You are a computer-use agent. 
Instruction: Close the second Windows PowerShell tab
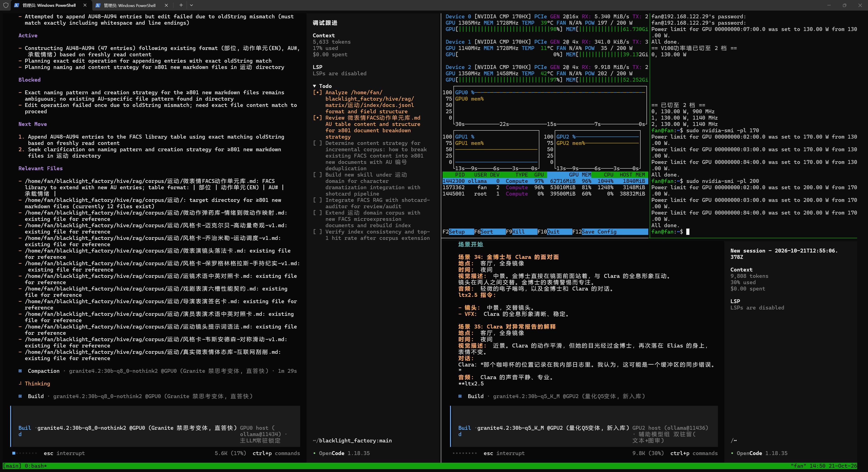(x=166, y=5)
